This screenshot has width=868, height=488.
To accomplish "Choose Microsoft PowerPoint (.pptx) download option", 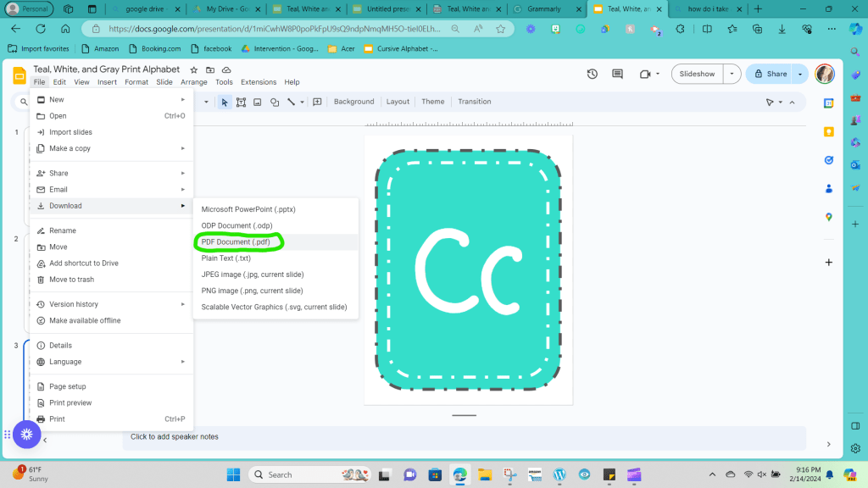I will point(248,209).
